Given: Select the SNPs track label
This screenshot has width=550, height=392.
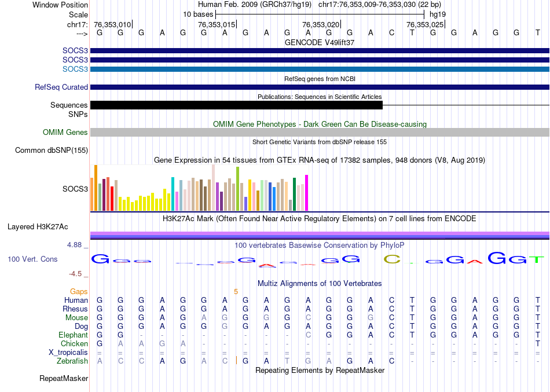Looking at the screenshot, I should point(78,115).
